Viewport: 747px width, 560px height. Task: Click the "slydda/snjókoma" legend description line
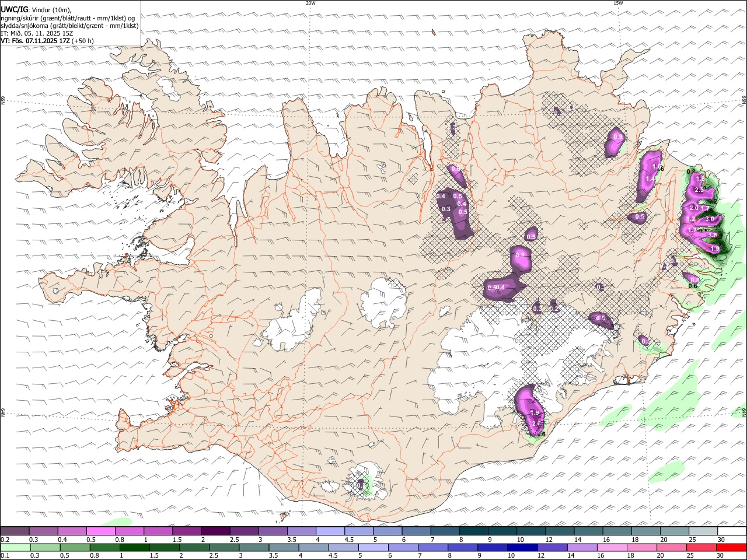[x=69, y=26]
